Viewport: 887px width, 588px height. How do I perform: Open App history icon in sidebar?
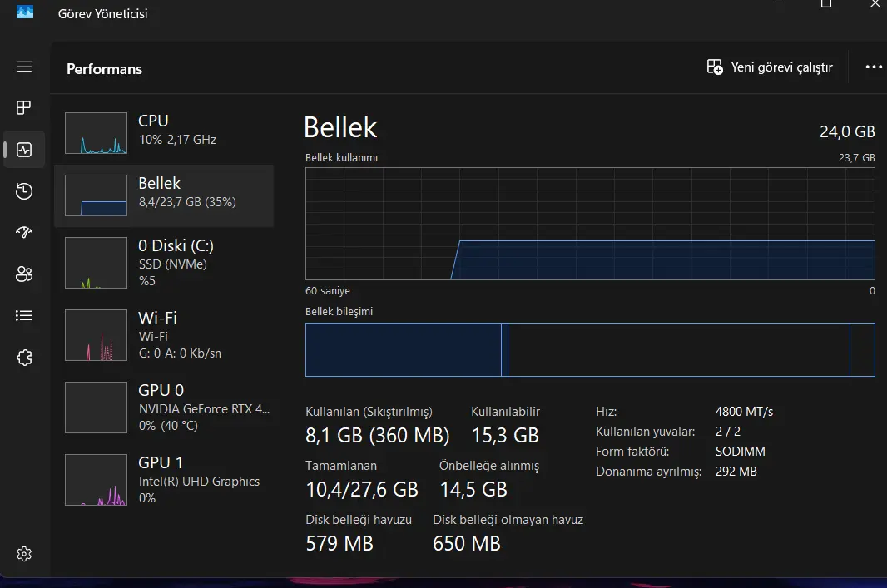[24, 191]
